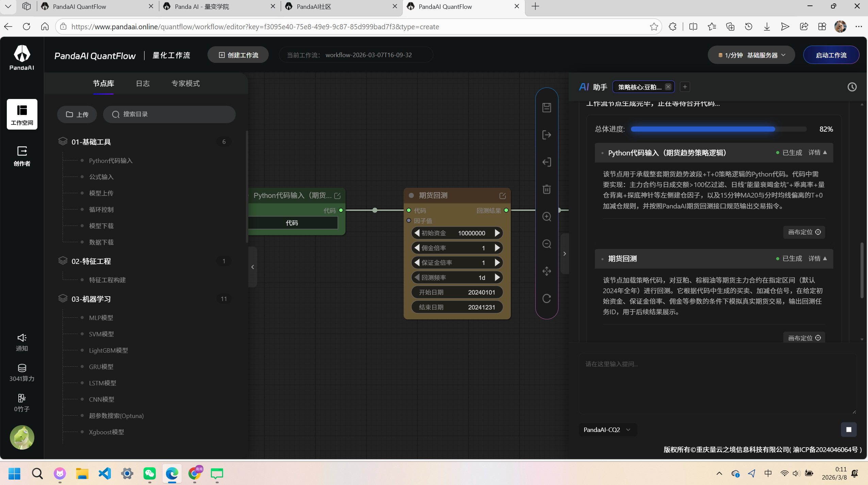Collapse 详情 for Python代码输入 step

[818, 152]
